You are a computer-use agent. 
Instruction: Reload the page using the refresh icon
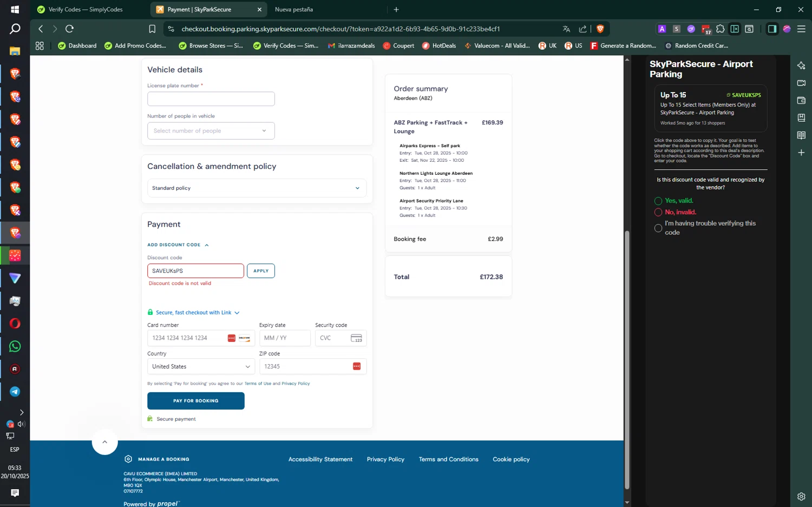pyautogui.click(x=69, y=29)
